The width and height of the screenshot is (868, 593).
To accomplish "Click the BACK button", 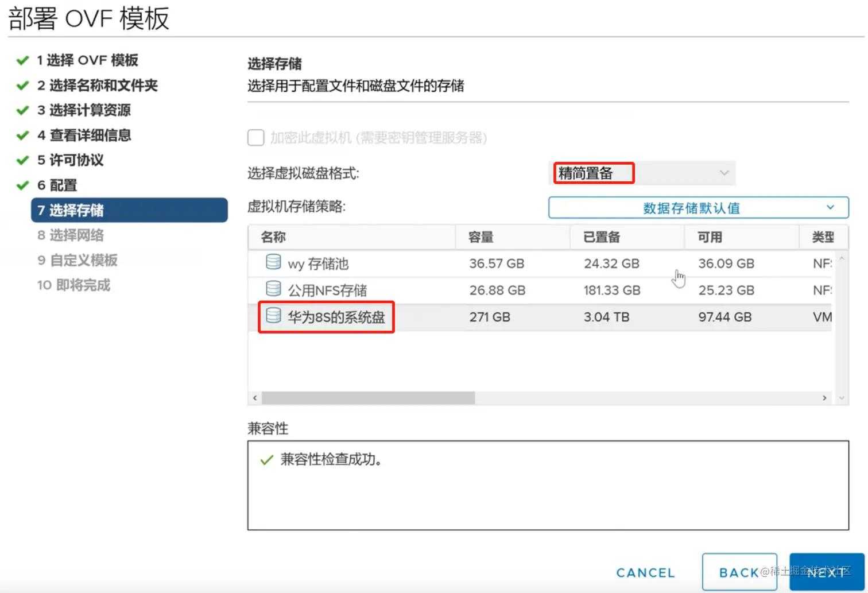I will (739, 572).
